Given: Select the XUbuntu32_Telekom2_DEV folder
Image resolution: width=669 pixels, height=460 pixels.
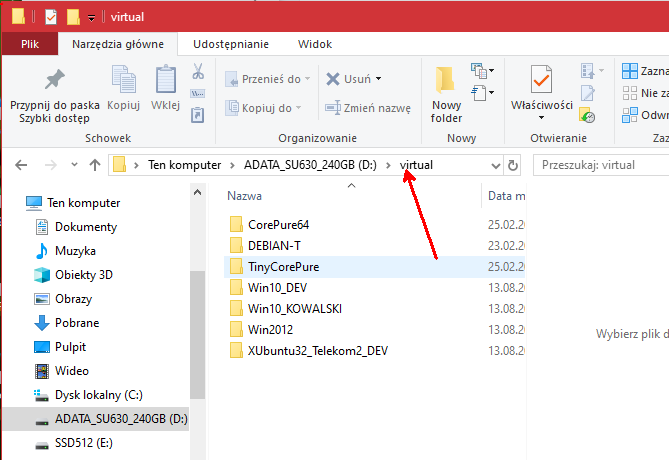Looking at the screenshot, I should point(317,350).
